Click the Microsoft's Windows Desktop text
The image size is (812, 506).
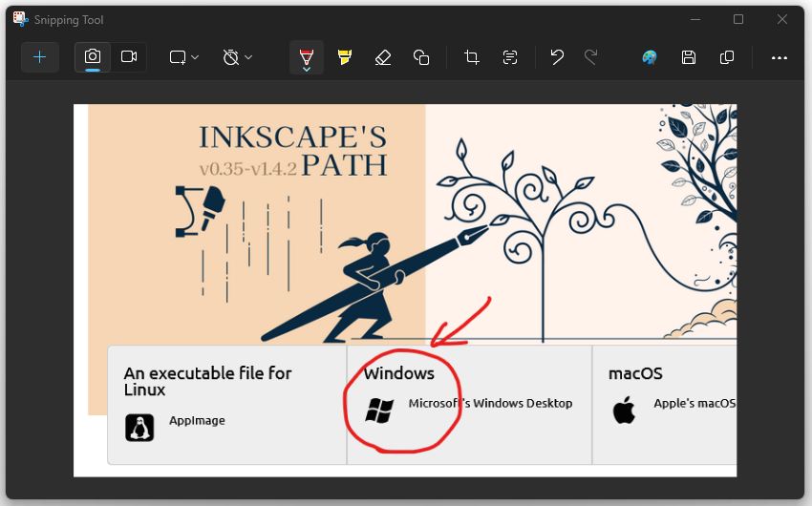pos(490,403)
